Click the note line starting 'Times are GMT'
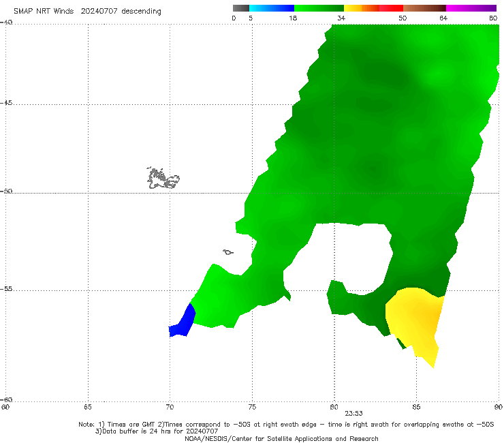504x443 pixels. coord(286,425)
